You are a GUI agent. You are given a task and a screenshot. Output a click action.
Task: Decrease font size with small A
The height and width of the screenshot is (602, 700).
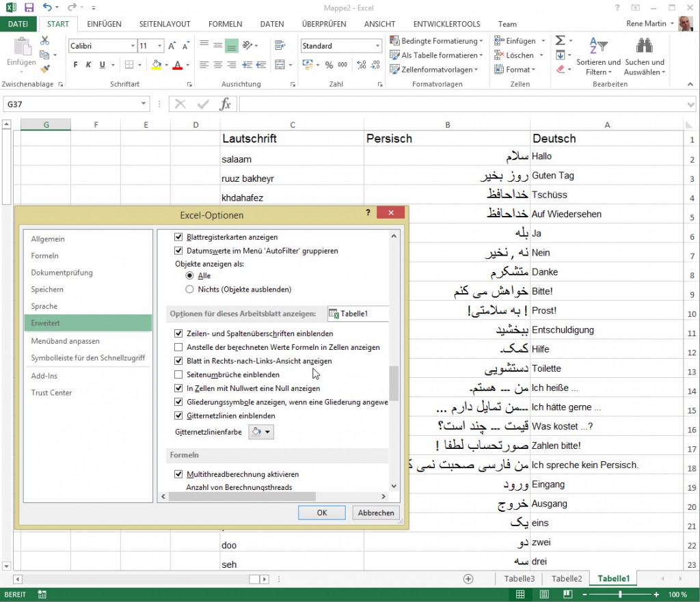coord(186,46)
